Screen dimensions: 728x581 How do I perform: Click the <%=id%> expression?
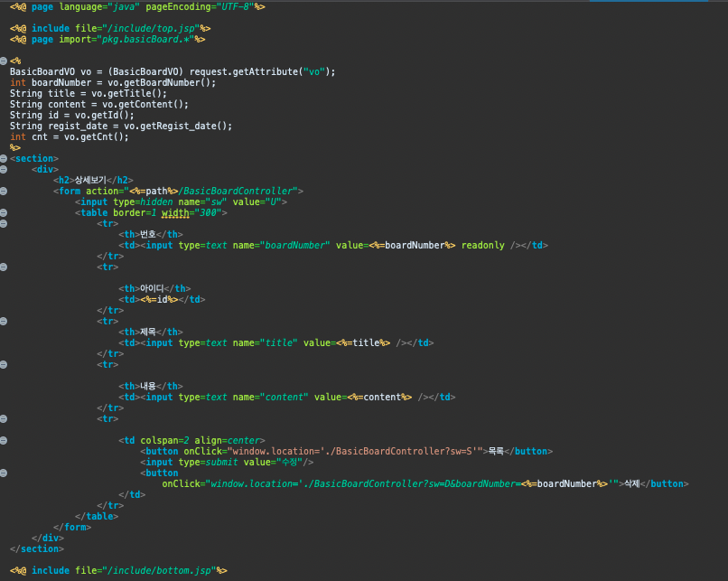coord(159,300)
